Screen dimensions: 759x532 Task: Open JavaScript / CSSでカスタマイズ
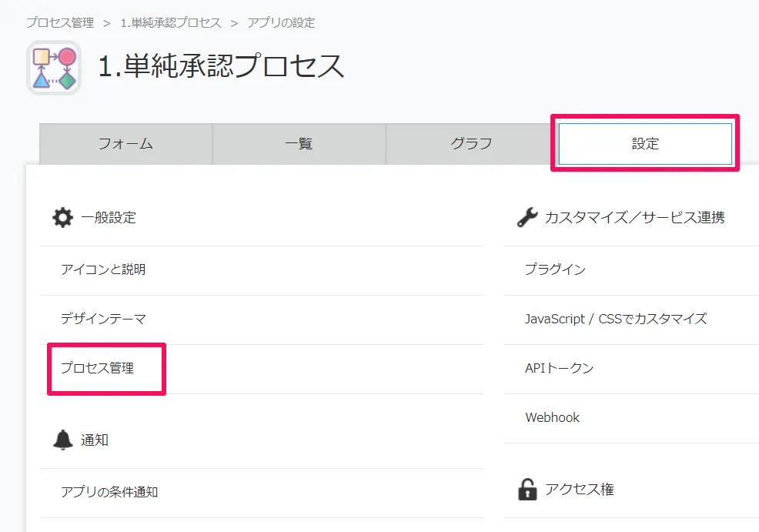(x=616, y=319)
